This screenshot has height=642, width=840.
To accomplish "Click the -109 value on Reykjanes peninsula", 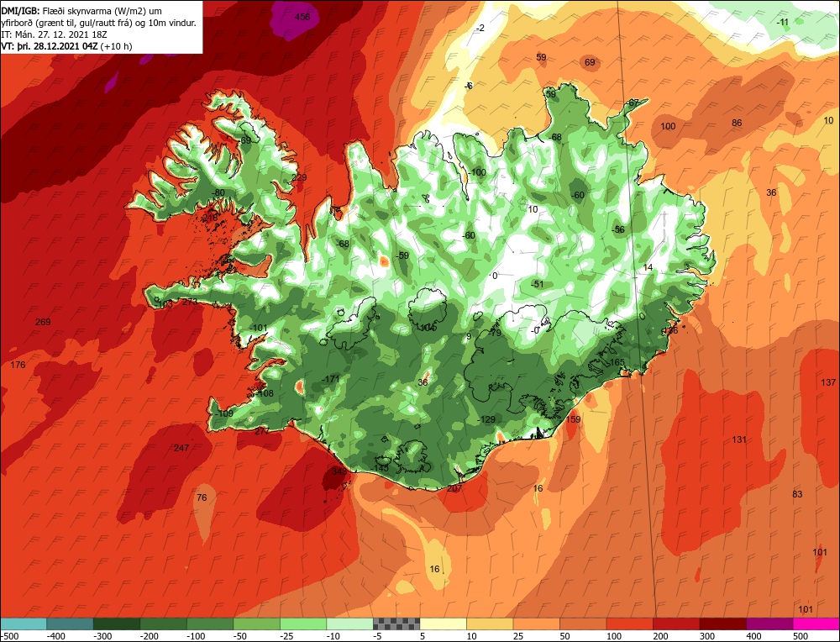I will point(224,413).
